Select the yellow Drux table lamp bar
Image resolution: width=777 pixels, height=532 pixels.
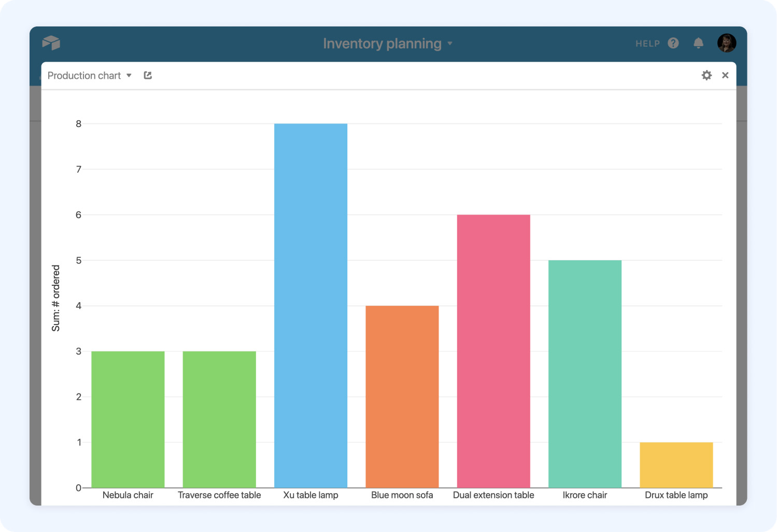(x=676, y=465)
